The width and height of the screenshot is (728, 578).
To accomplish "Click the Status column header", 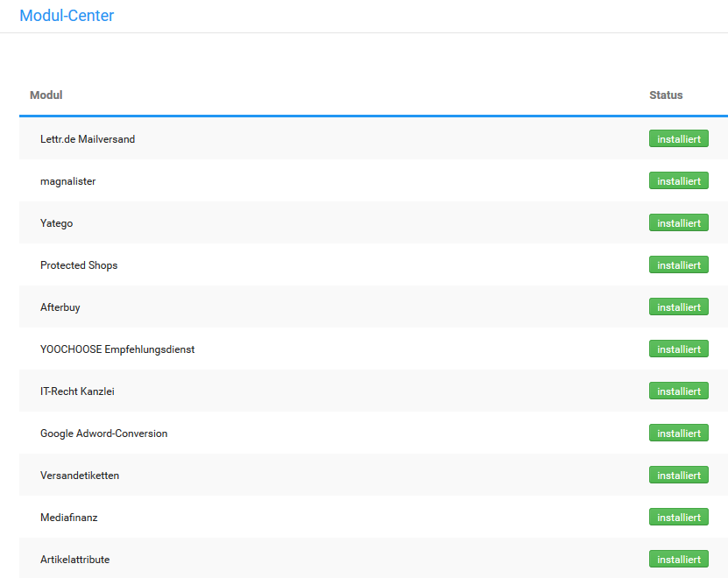I will pos(666,95).
